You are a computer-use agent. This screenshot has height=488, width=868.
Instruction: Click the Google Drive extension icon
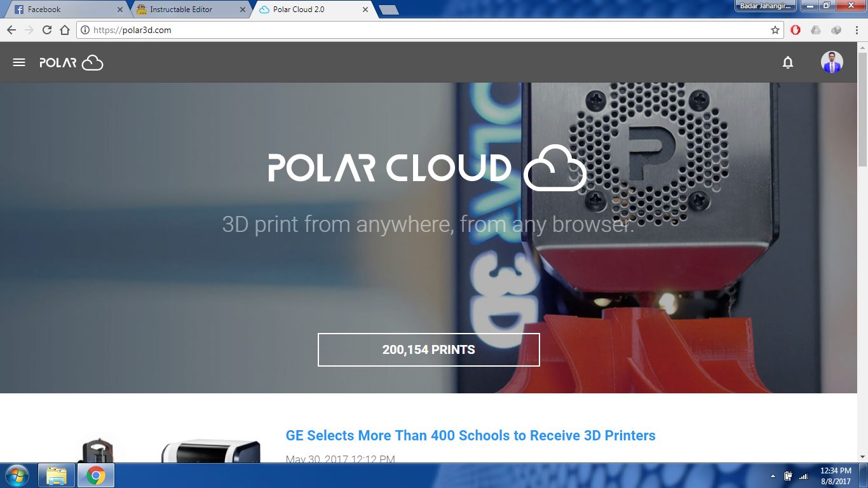click(816, 30)
